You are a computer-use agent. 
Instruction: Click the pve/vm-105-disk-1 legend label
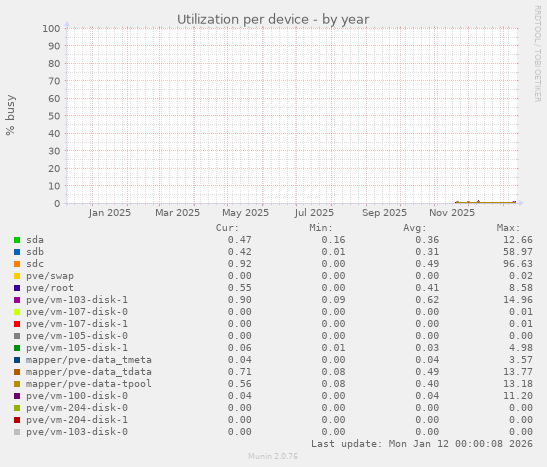(77, 348)
